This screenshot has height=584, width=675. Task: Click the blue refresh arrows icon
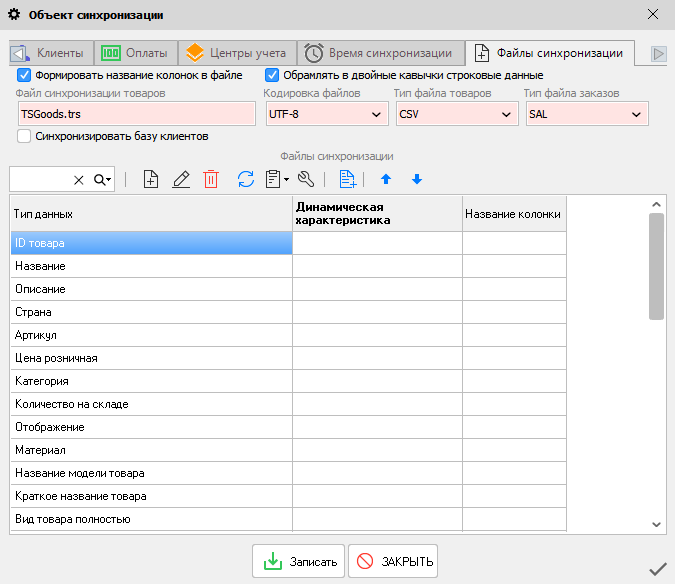pos(246,179)
